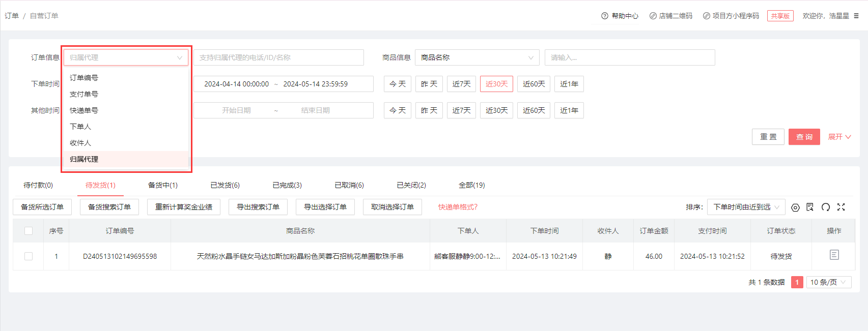Open the 商品名称 dropdown

click(477, 57)
